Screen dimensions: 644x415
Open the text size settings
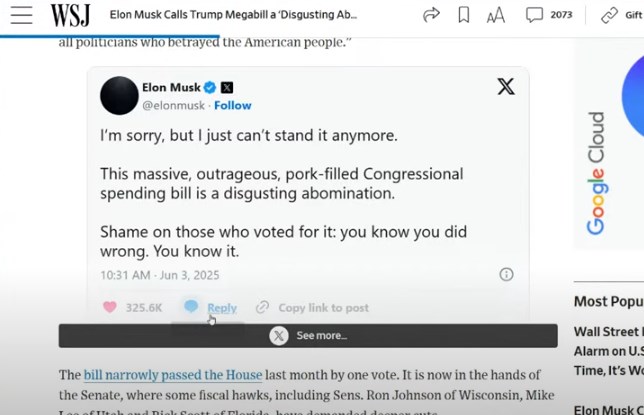pos(496,16)
